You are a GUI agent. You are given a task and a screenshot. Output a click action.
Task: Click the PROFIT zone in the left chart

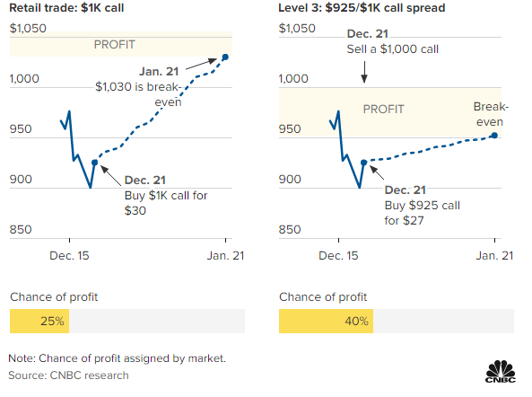click(121, 44)
